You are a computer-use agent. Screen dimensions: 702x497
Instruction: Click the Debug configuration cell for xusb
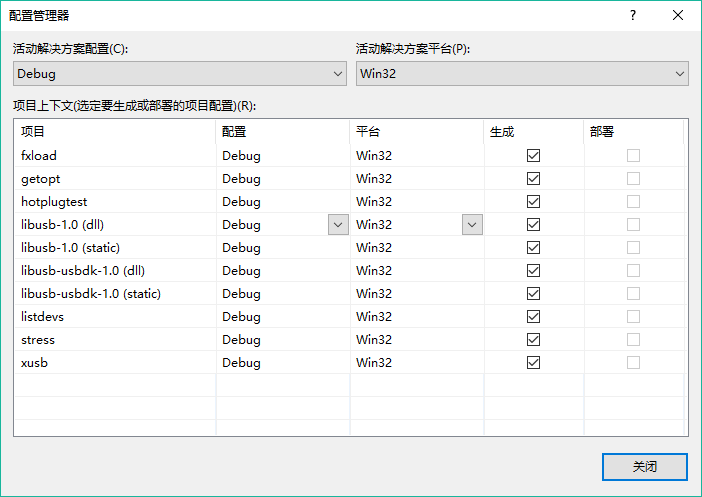tap(283, 363)
